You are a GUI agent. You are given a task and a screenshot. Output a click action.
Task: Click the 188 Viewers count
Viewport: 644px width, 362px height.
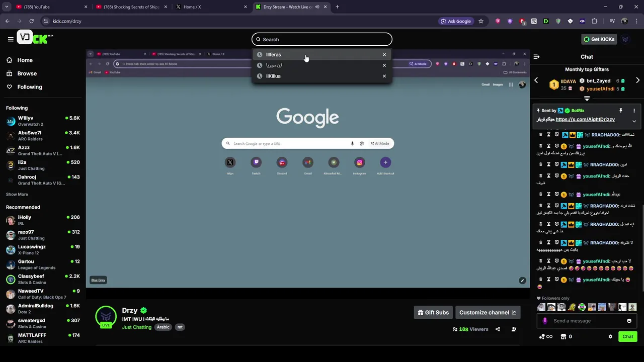coord(470,329)
